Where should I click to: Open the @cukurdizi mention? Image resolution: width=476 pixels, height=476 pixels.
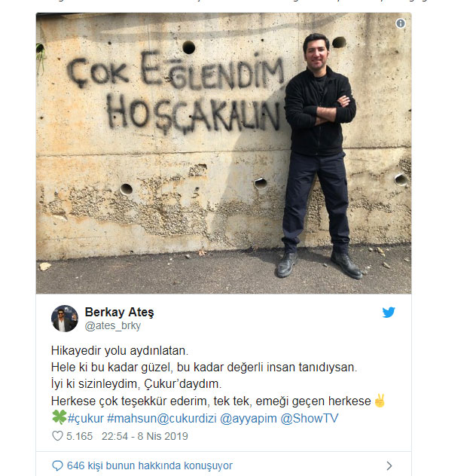(187, 418)
